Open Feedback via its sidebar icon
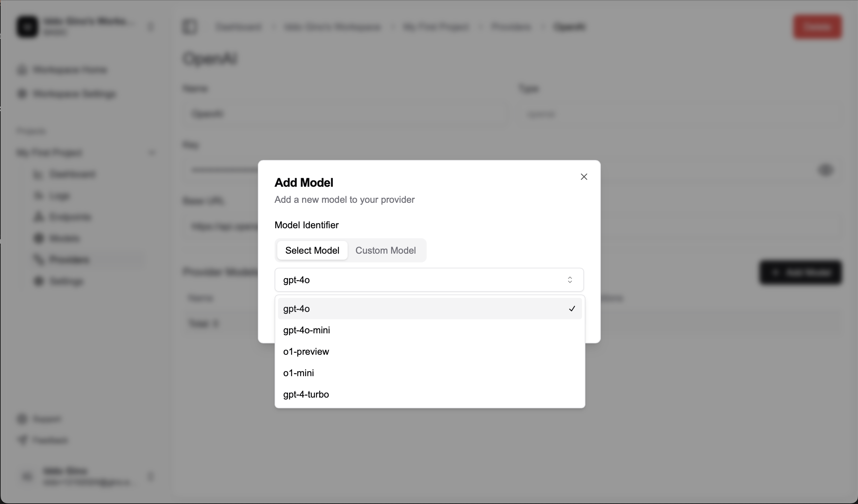This screenshot has height=504, width=858. coord(21,440)
